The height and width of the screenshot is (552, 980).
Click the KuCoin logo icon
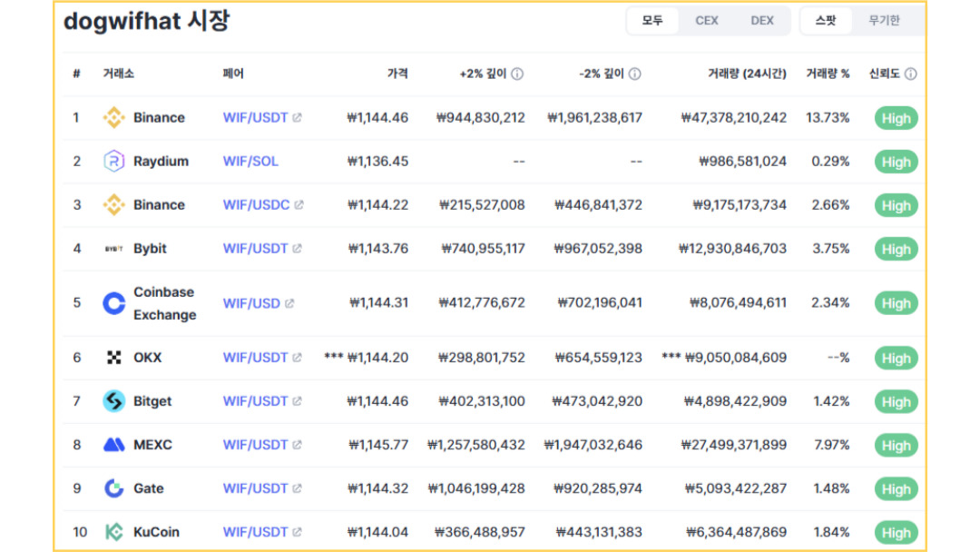(x=113, y=532)
